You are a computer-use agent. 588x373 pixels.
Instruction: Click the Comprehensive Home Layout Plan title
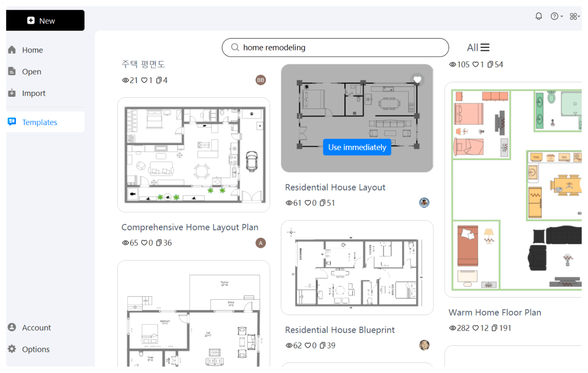190,227
